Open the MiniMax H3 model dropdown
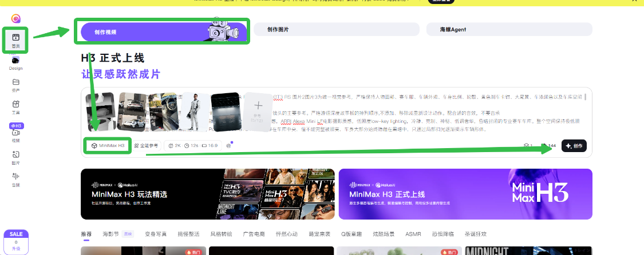Image resolution: width=644 pixels, height=255 pixels. click(108, 146)
